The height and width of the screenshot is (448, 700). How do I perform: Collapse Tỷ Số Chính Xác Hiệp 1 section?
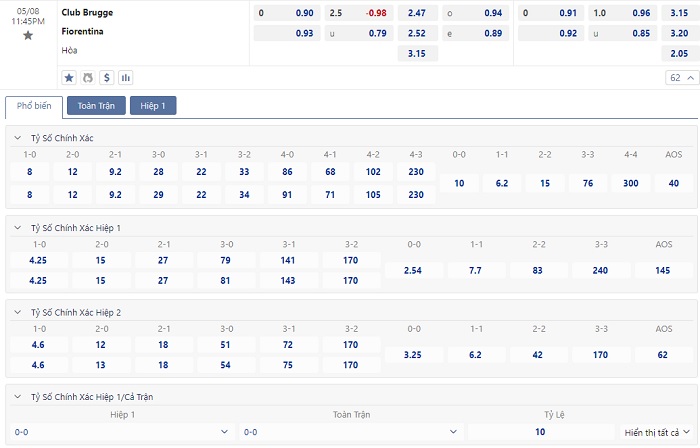pos(17,228)
